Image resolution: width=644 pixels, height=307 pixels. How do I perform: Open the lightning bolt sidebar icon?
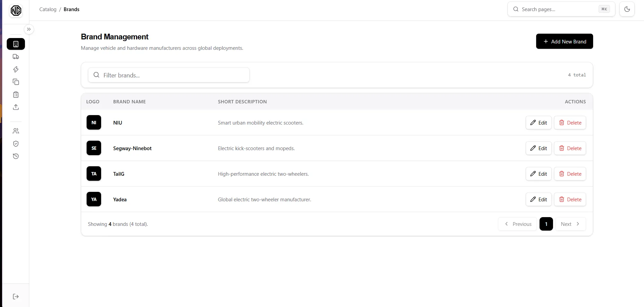point(16,69)
